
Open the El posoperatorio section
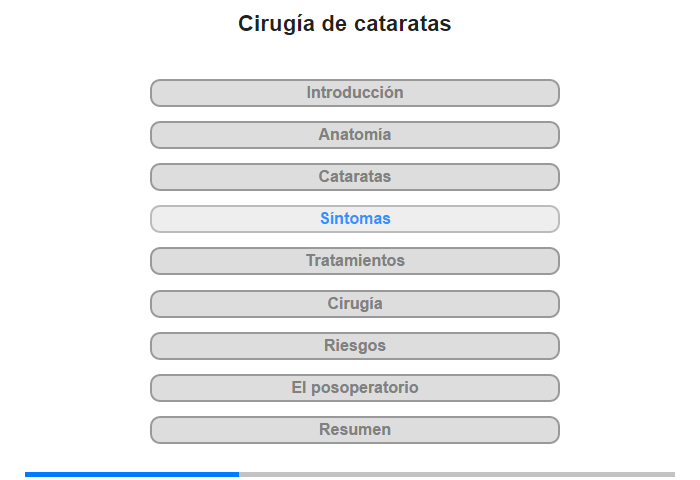click(x=354, y=388)
